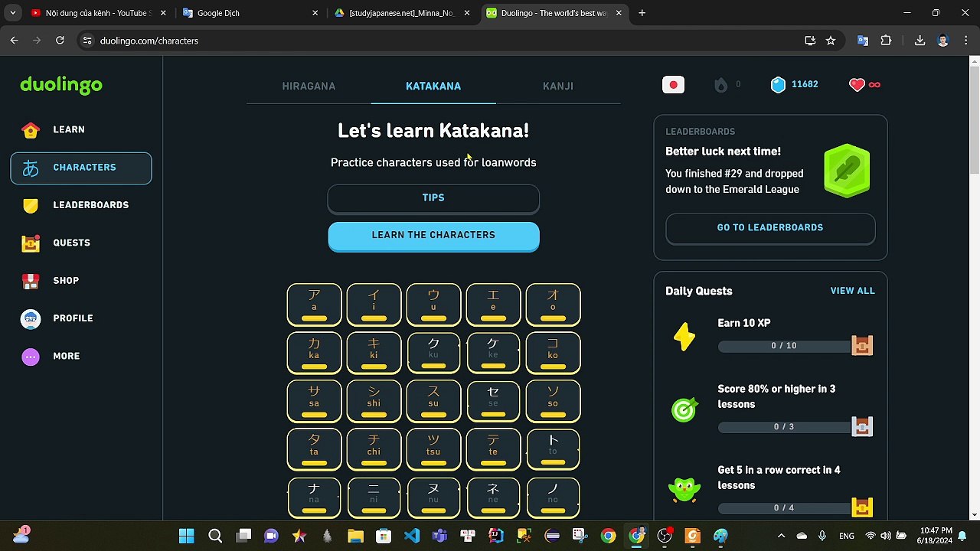Click the Earn 10 XP progress bar
980x551 pixels.
pos(785,346)
